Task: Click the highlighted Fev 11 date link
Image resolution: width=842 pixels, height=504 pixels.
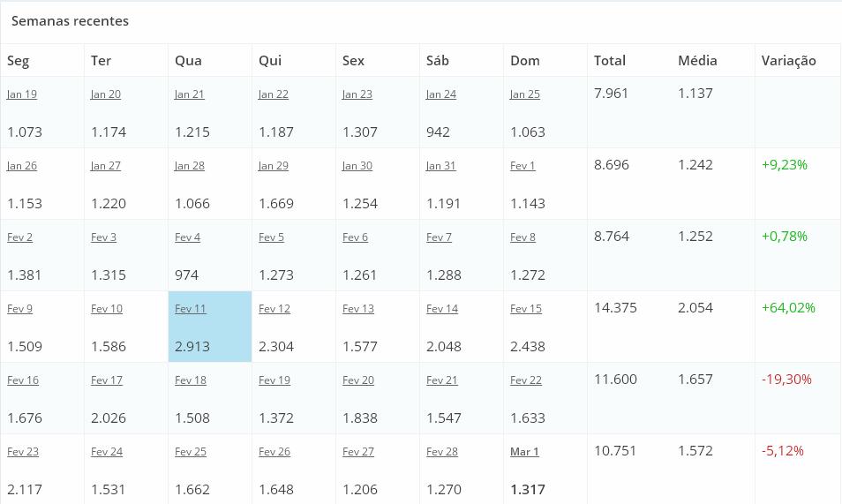Action: click(190, 308)
